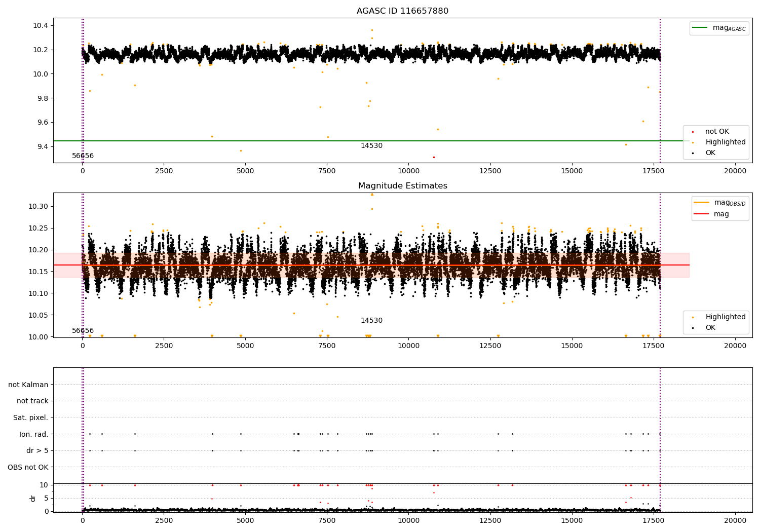Click the 'AGASC ID 116657880' plot title

pyautogui.click(x=402, y=11)
